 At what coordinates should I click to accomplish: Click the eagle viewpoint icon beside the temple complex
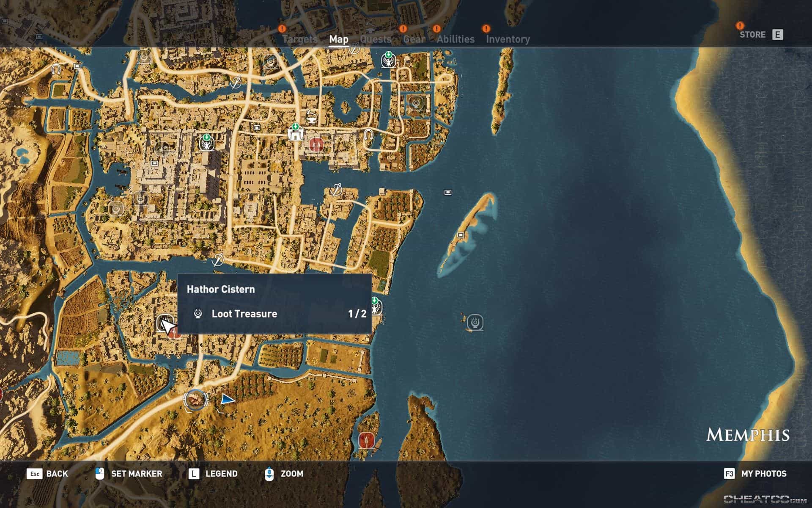206,142
